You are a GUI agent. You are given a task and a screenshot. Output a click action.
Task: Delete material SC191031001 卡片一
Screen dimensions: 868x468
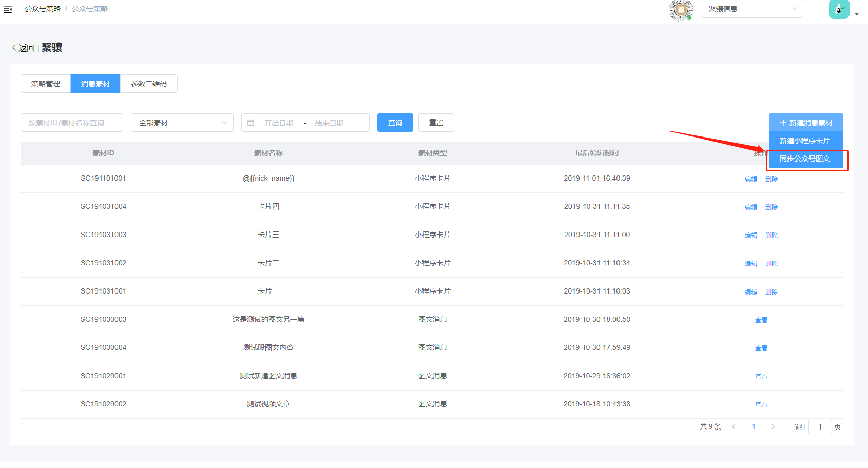tap(771, 292)
